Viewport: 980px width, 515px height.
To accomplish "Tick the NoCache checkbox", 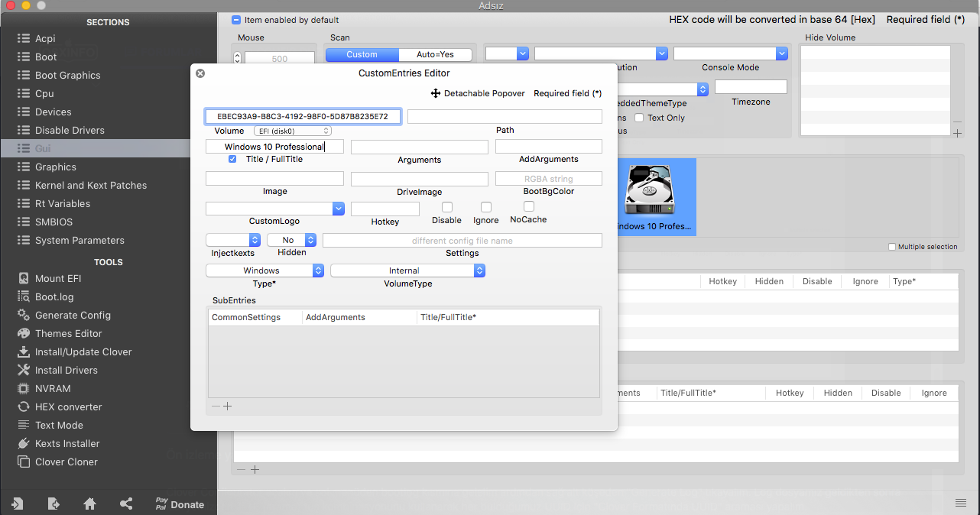I will 528,206.
